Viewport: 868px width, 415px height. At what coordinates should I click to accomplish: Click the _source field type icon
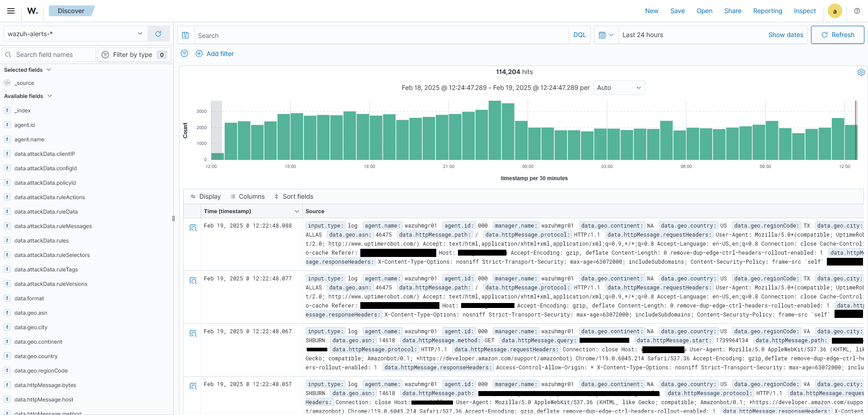[x=7, y=83]
